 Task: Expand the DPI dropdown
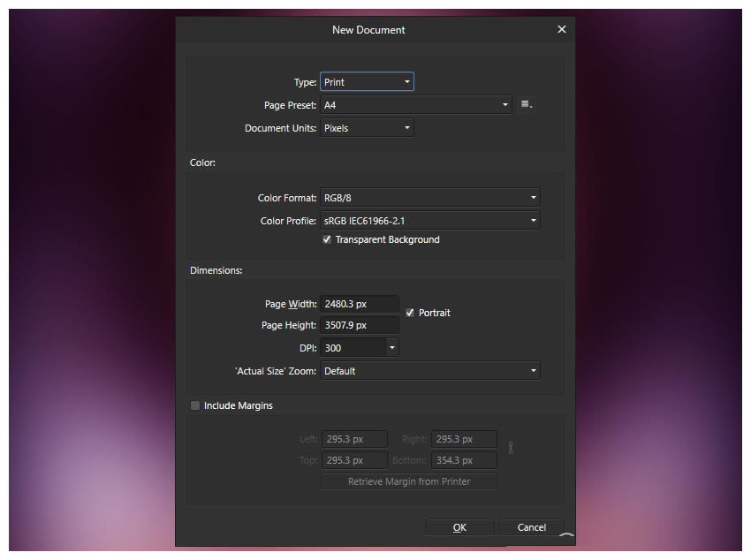pos(392,346)
